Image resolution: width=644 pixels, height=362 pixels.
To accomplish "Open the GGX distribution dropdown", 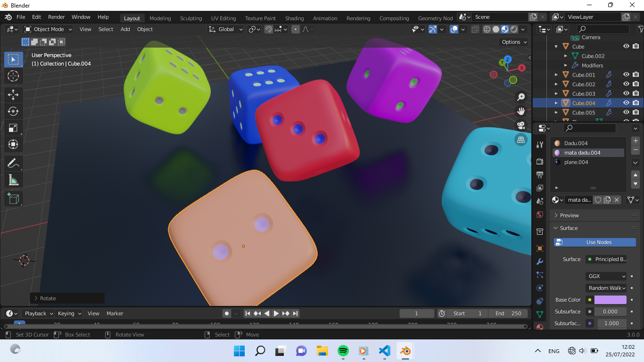I will [606, 276].
